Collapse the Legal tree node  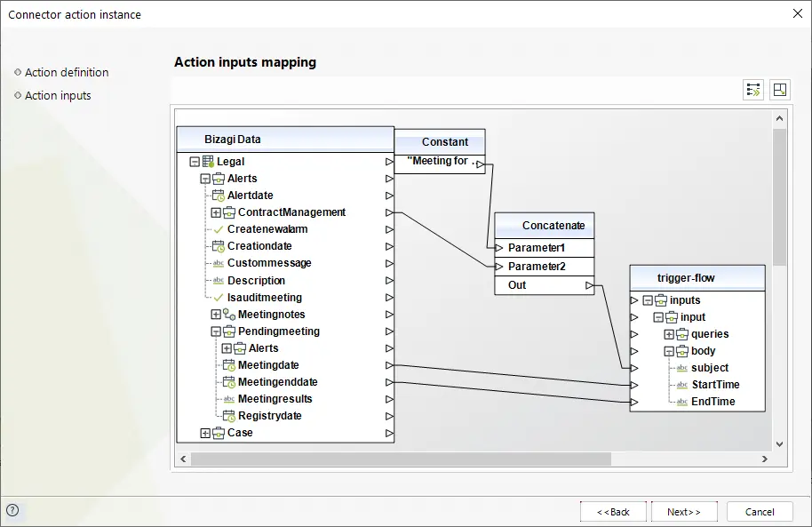(x=195, y=162)
